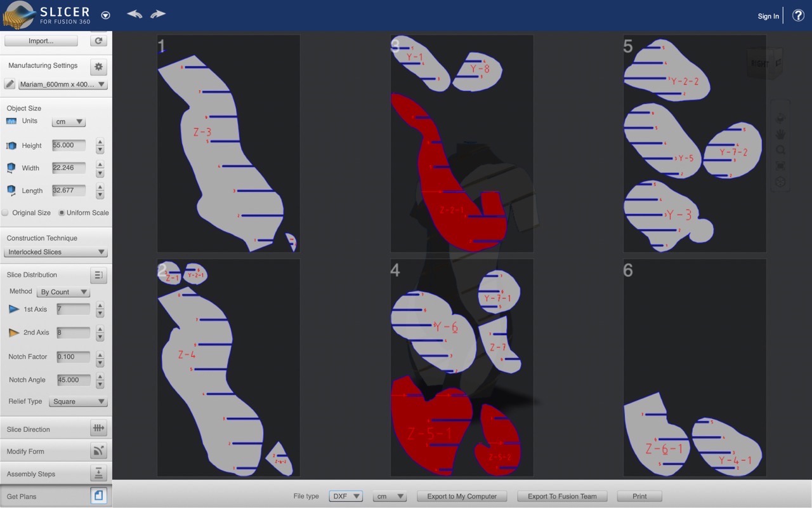Image resolution: width=812 pixels, height=508 pixels.
Task: Click the undo arrow icon
Action: (x=134, y=14)
